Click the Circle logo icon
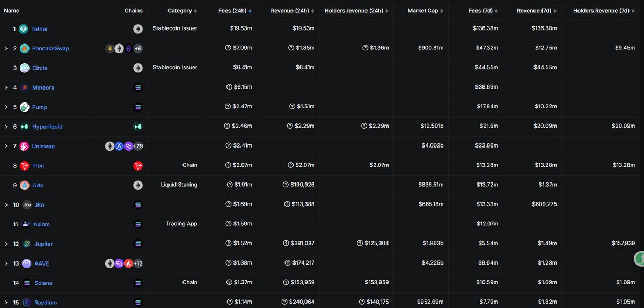 pos(25,68)
